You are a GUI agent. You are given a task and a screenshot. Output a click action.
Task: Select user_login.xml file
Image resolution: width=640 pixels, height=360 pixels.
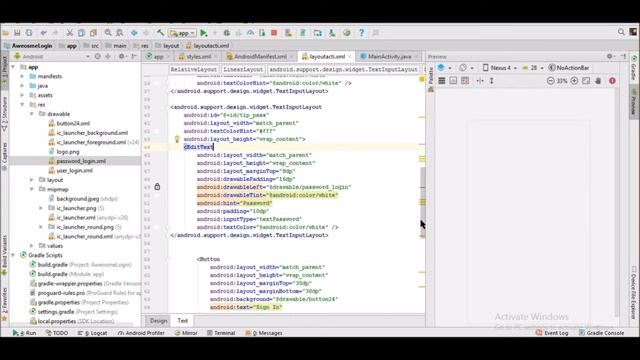pos(74,171)
